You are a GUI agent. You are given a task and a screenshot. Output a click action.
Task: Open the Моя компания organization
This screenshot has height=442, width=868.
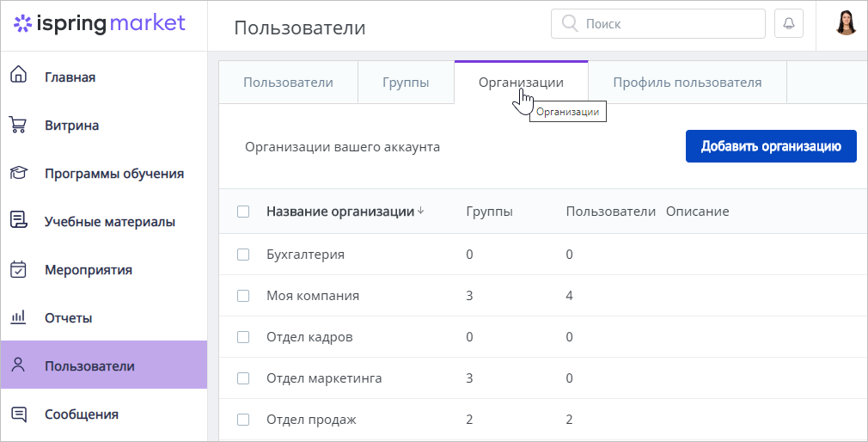(x=313, y=296)
